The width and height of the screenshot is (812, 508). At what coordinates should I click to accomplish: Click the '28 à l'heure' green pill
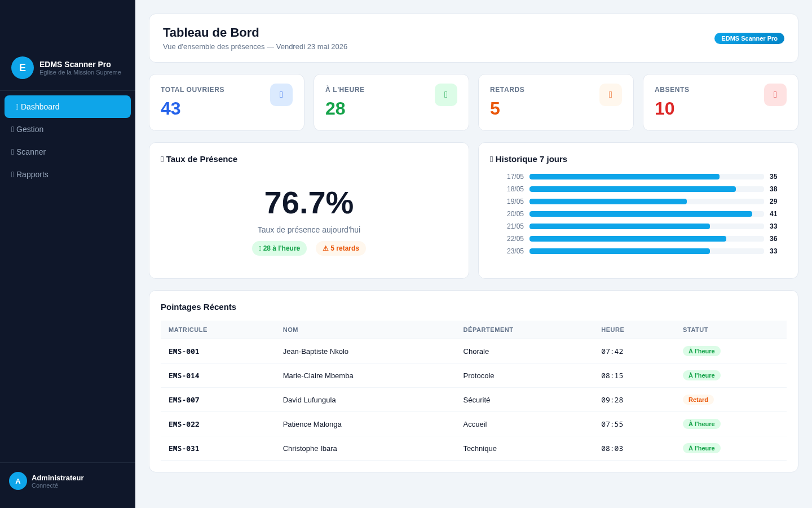(280, 248)
